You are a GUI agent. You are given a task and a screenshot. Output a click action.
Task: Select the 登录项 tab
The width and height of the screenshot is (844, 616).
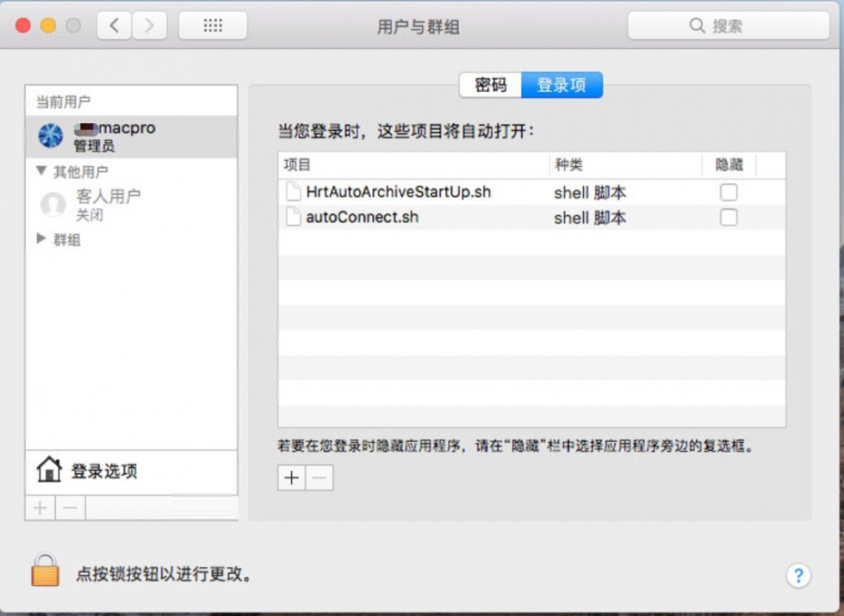tap(562, 84)
